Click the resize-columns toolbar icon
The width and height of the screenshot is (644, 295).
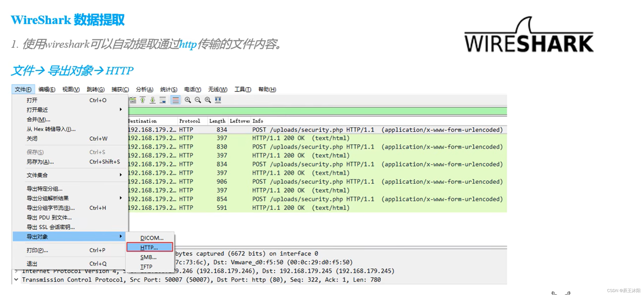pyautogui.click(x=218, y=100)
